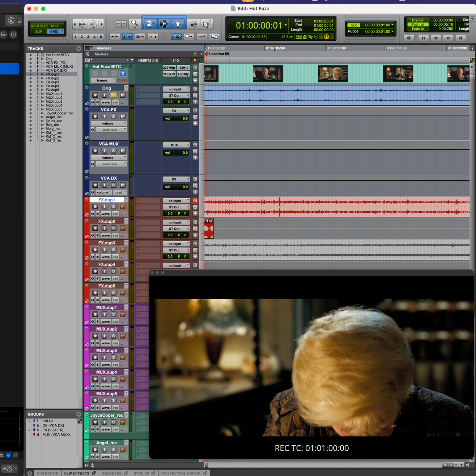476x476 pixels.
Task: Click the VCA FX vol 0.0 field
Action: 176,118
